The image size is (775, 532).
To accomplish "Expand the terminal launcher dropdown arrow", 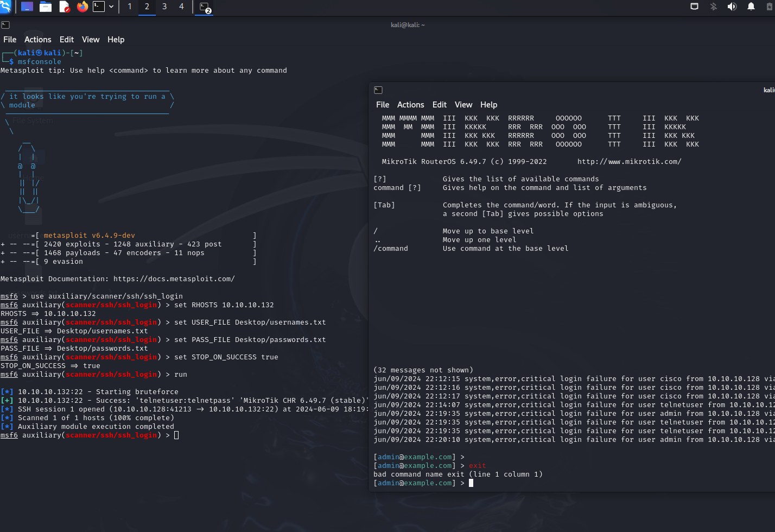I will 111,7.
